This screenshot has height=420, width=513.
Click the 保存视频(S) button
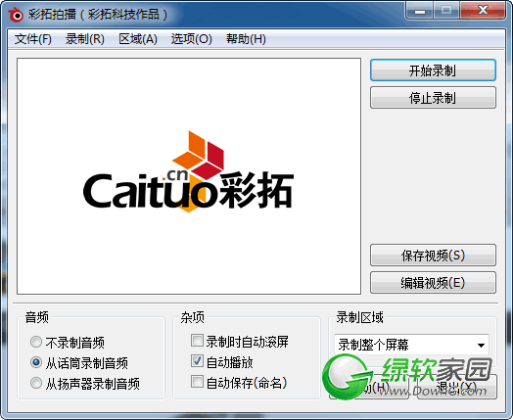(x=433, y=256)
